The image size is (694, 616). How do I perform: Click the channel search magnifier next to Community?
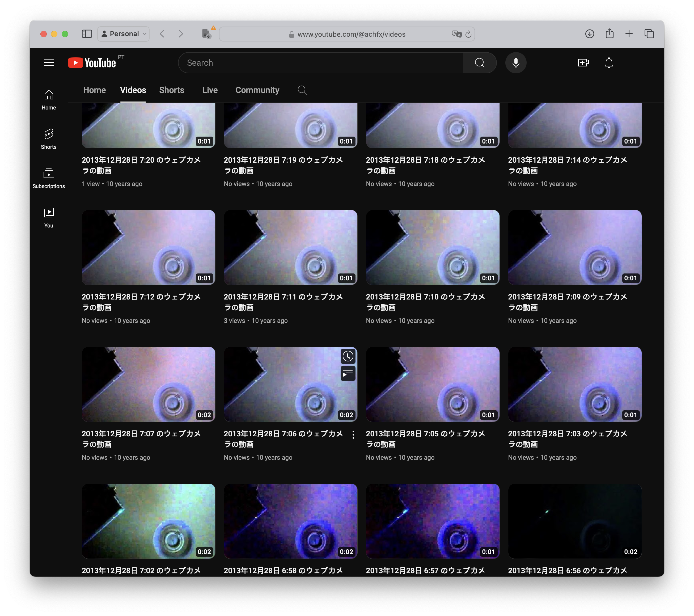[302, 90]
